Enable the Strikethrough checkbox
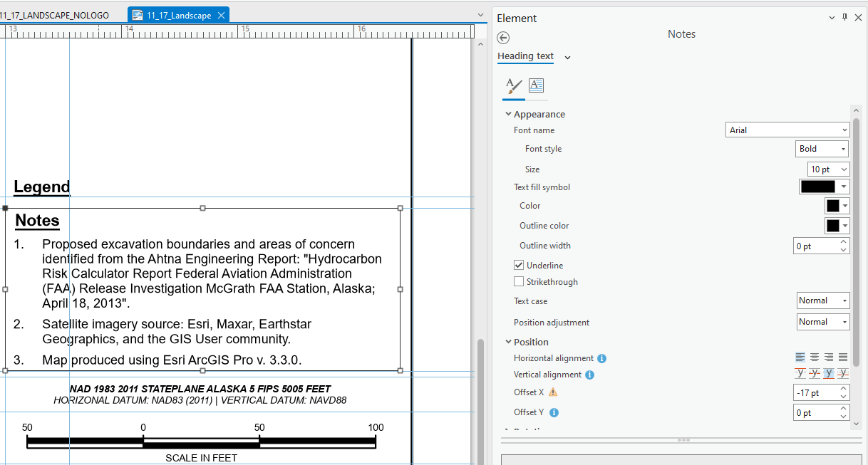This screenshot has height=465, width=868. [519, 281]
